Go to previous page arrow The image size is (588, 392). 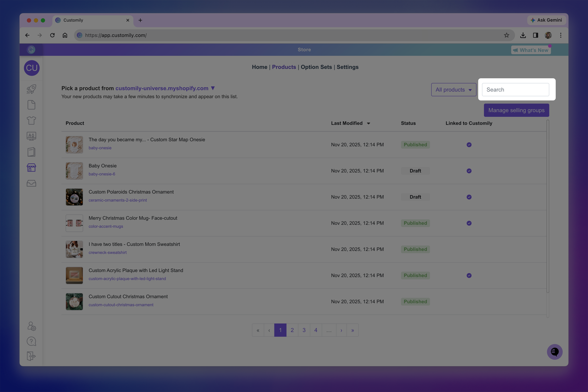(269, 330)
